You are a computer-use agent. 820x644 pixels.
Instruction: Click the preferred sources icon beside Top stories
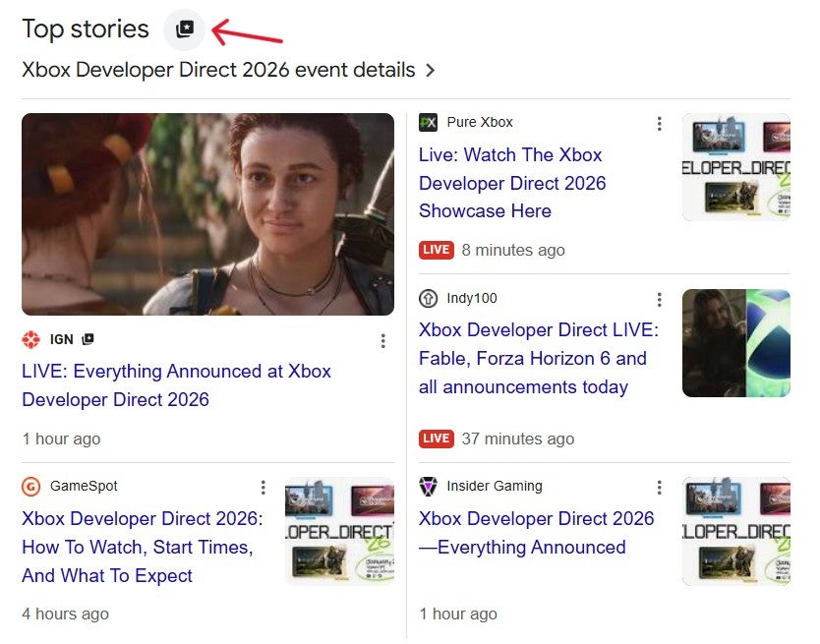coord(184,29)
